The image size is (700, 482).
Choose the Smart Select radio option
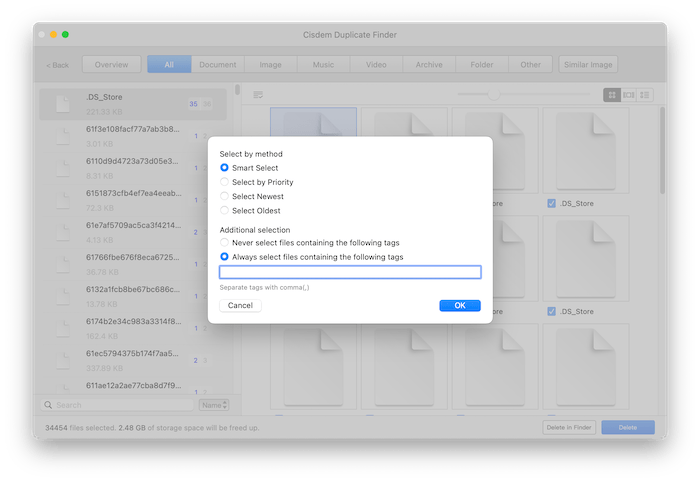pyautogui.click(x=225, y=168)
